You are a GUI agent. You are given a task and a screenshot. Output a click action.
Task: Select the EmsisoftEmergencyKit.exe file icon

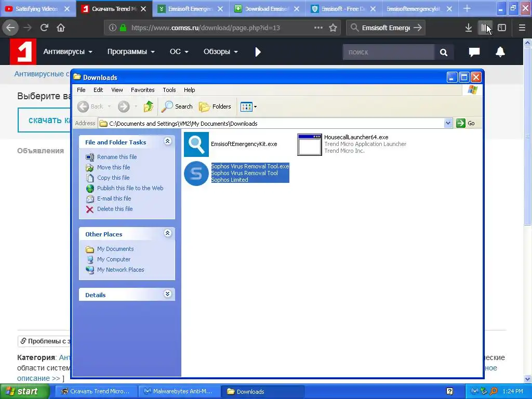click(x=196, y=144)
